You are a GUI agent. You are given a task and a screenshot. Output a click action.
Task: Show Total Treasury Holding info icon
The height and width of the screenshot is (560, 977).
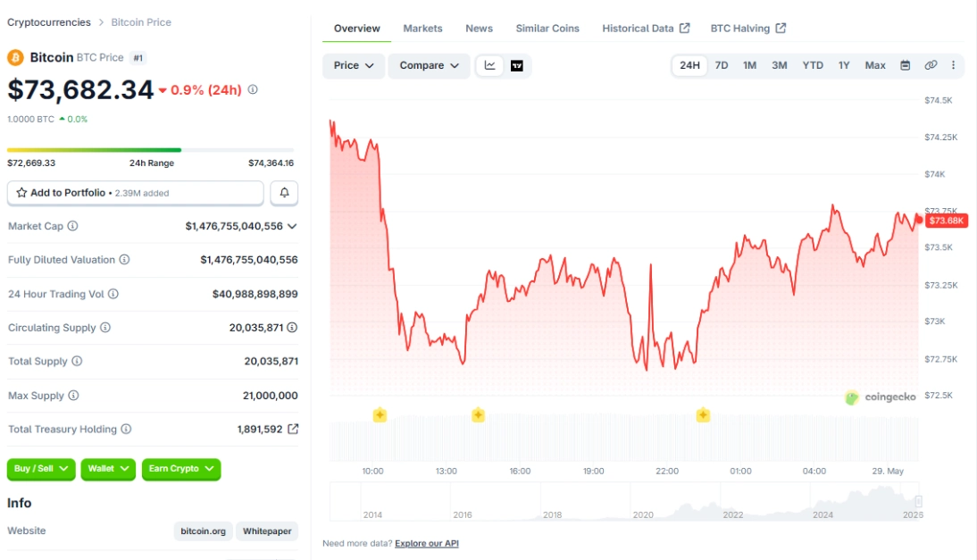126,429
